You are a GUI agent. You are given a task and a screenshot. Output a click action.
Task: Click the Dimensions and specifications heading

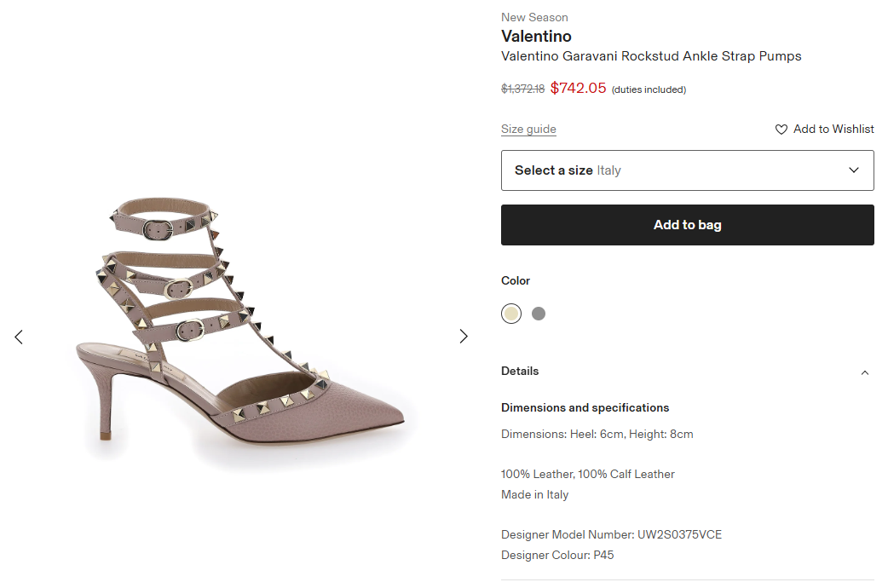coord(585,407)
